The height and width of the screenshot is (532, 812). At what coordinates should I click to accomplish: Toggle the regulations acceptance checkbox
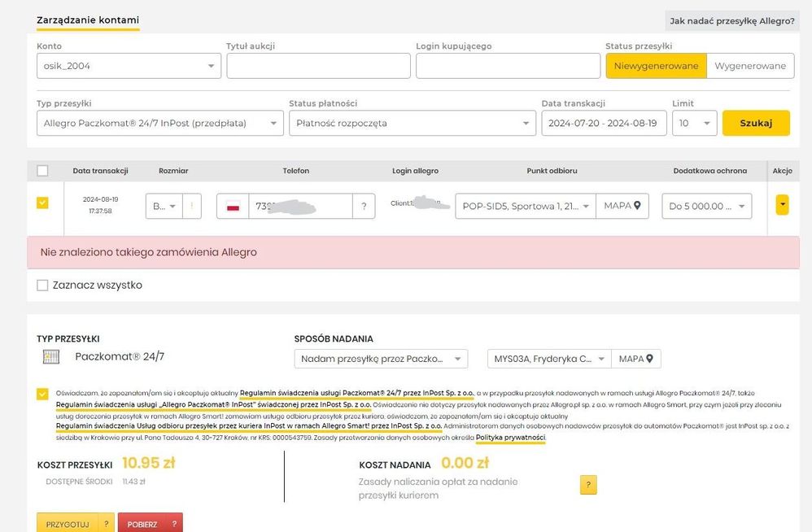(x=42, y=394)
